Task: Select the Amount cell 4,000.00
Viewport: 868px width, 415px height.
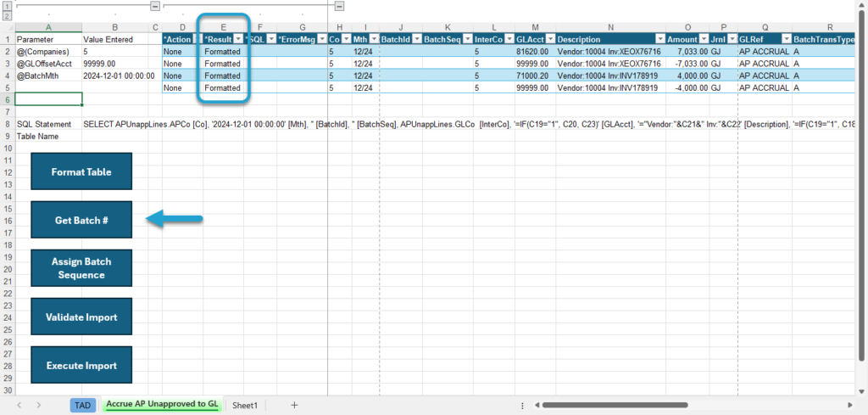Action: (687, 76)
